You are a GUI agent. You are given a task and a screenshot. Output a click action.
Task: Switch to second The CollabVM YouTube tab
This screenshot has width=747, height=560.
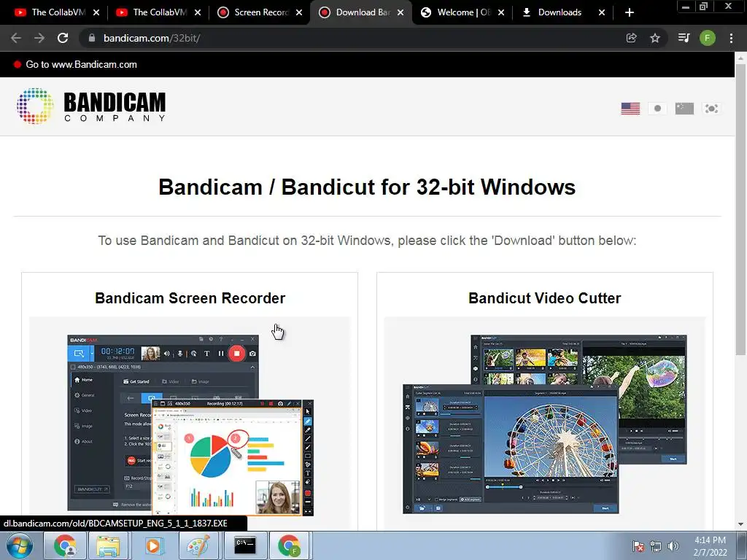(x=152, y=12)
